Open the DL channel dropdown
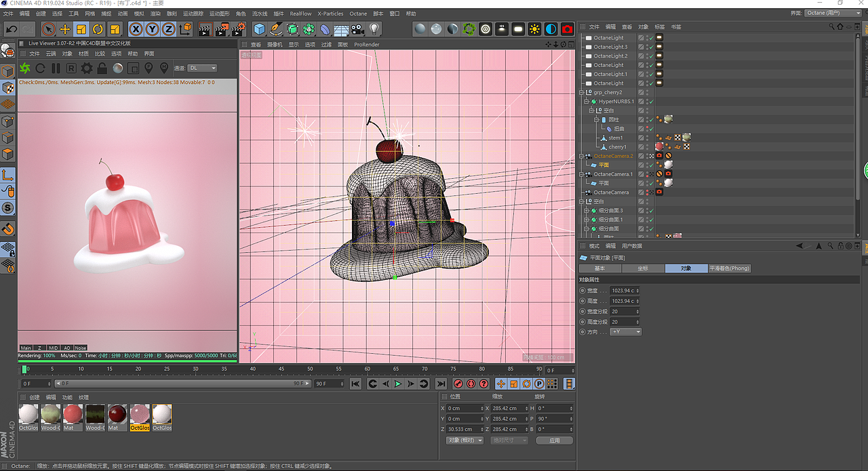868x471 pixels. [x=203, y=68]
